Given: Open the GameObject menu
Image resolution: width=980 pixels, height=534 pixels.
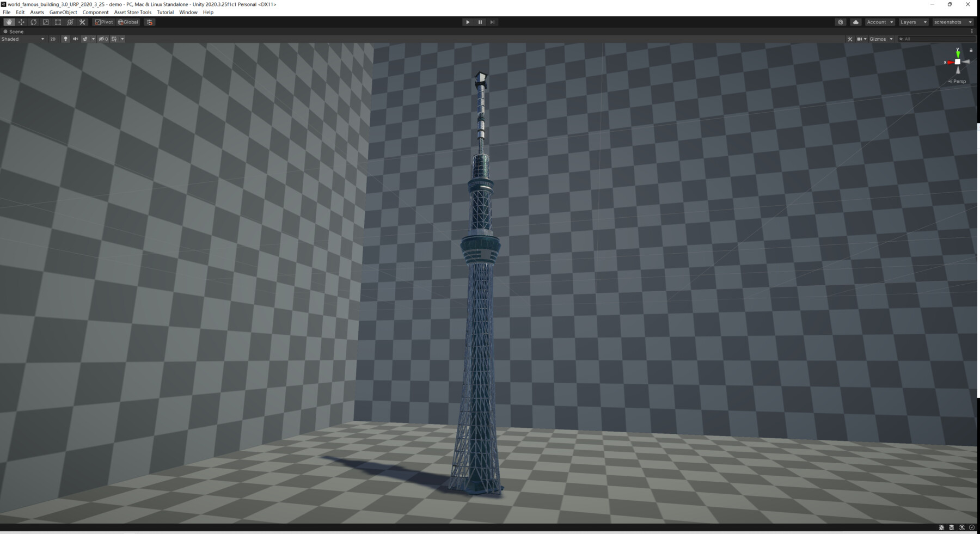Looking at the screenshot, I should [64, 12].
